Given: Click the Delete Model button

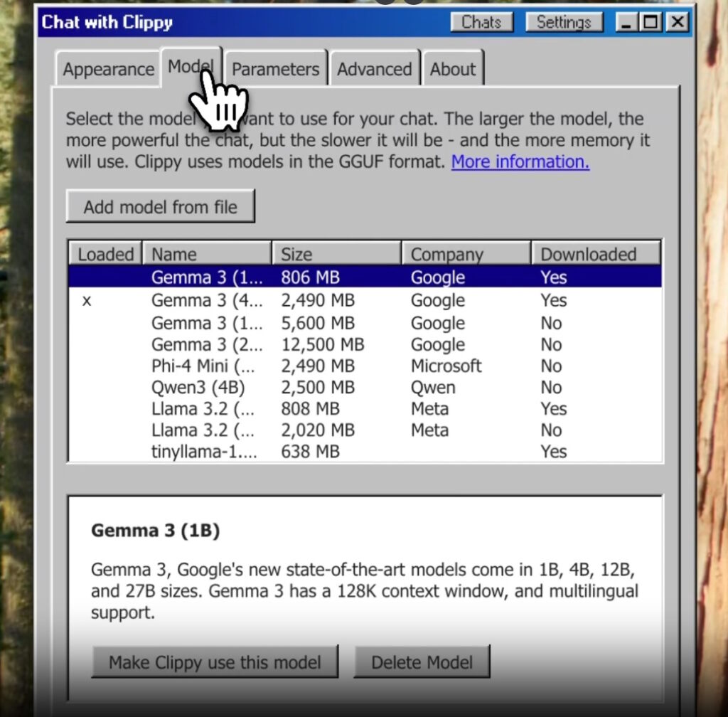Looking at the screenshot, I should pos(422,662).
